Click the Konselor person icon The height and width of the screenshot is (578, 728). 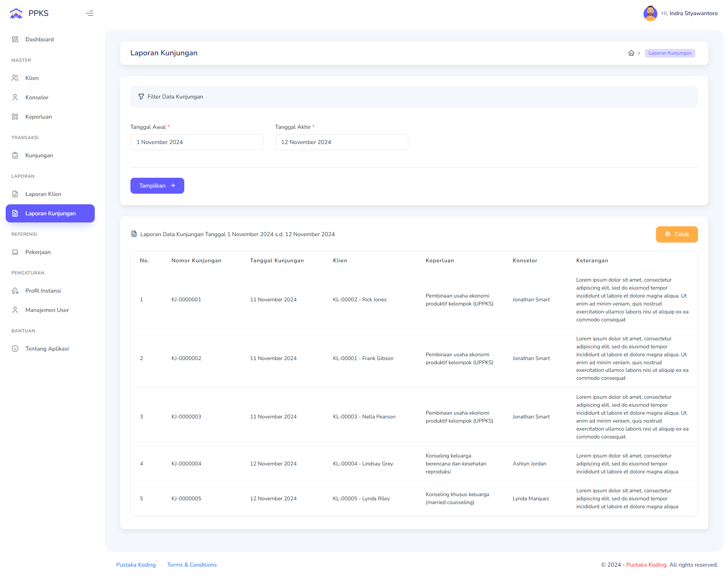coord(15,97)
